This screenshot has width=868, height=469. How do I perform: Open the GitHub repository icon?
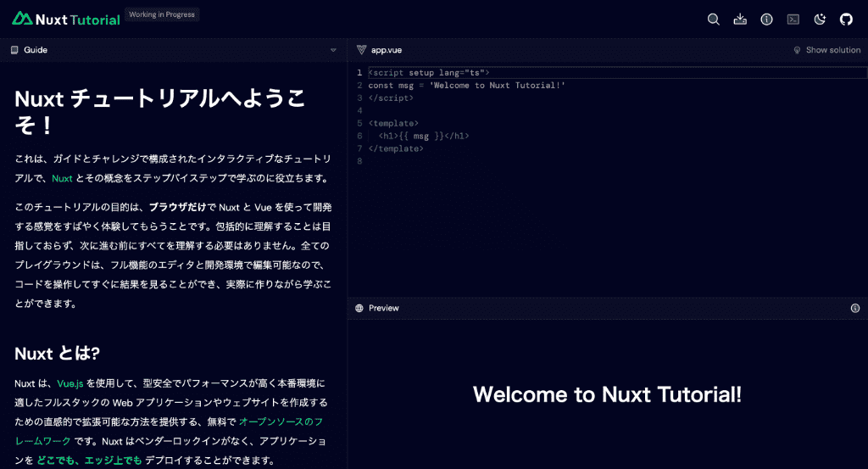(847, 20)
